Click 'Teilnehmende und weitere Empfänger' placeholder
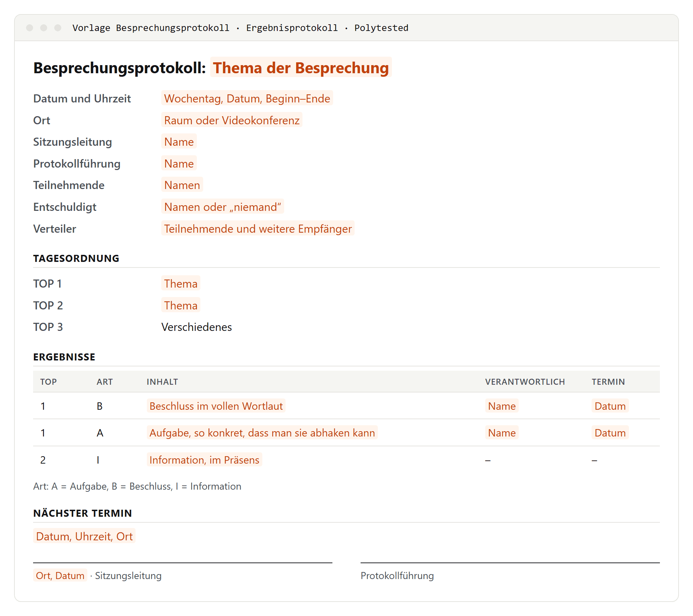 [258, 229]
